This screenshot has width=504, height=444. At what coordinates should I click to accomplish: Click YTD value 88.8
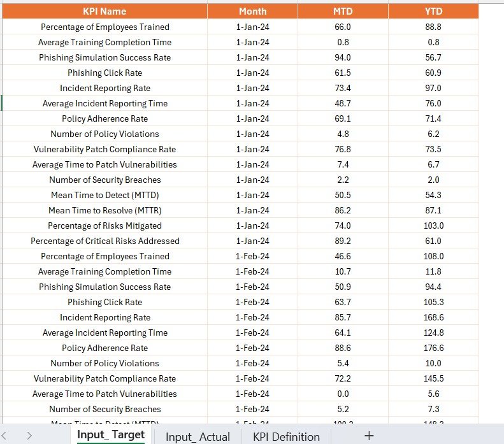[433, 27]
